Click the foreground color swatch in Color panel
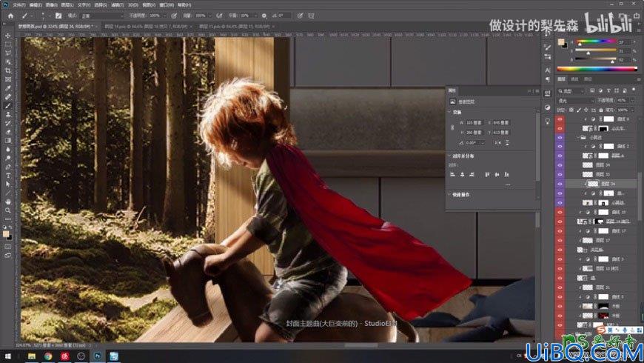 coord(560,42)
